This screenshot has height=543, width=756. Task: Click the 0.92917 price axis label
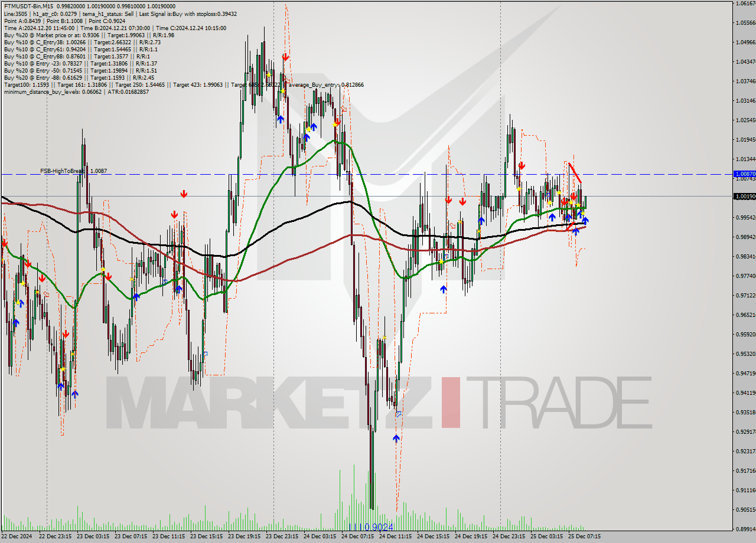pos(745,431)
